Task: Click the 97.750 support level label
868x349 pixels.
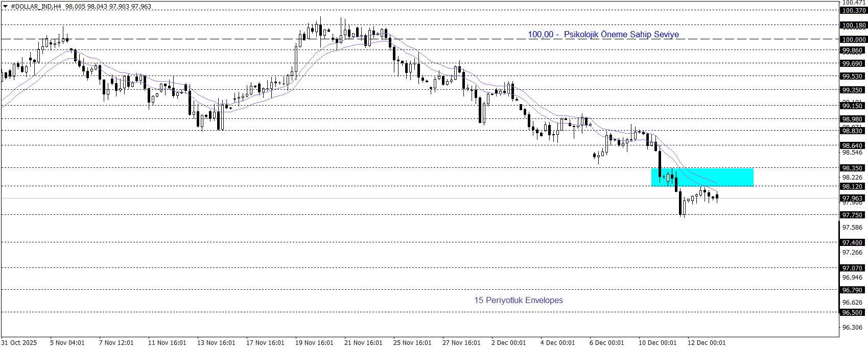Action: 852,215
